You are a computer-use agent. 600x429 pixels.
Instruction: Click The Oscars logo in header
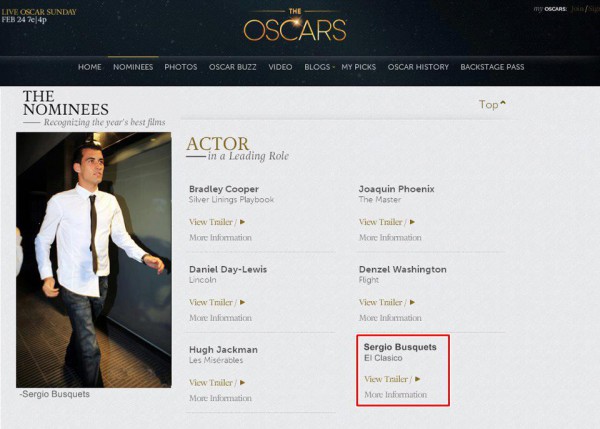point(295,26)
